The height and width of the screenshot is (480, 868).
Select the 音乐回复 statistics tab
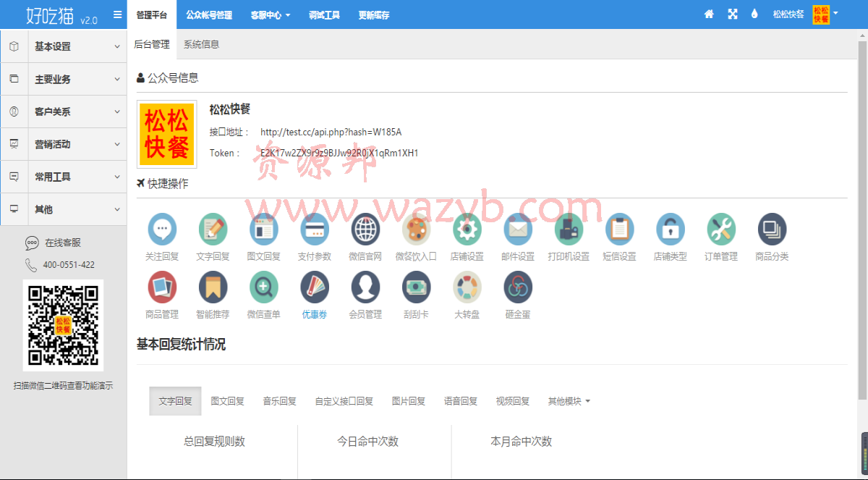coord(280,401)
